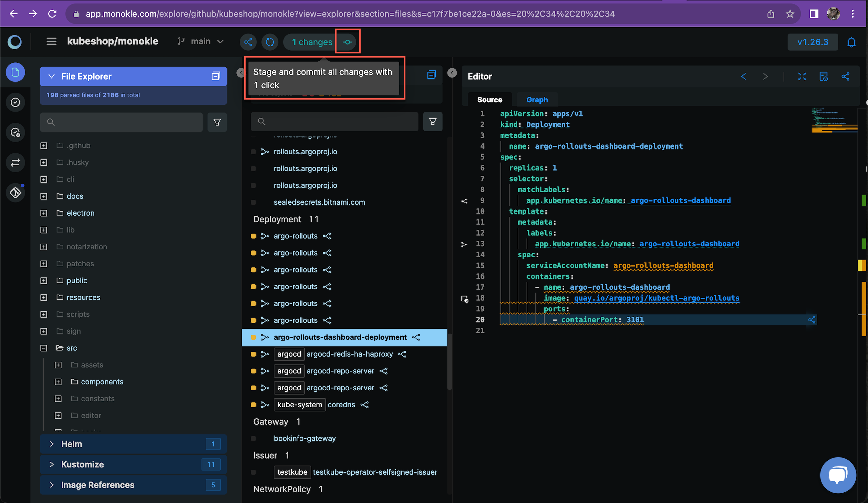Open the hamburger menu
868x503 pixels.
51,42
